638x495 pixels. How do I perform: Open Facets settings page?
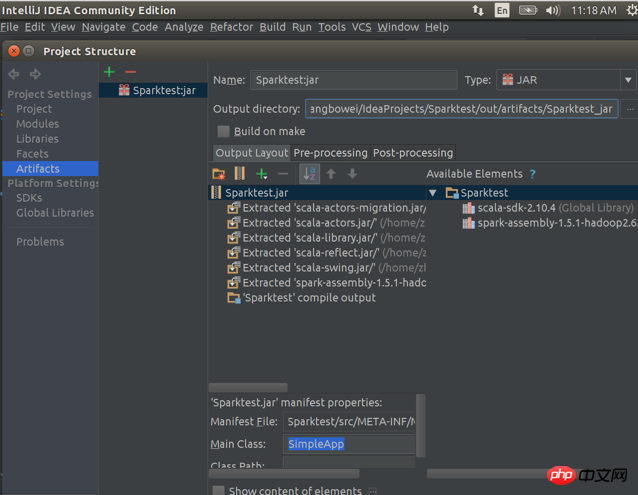[x=32, y=154]
